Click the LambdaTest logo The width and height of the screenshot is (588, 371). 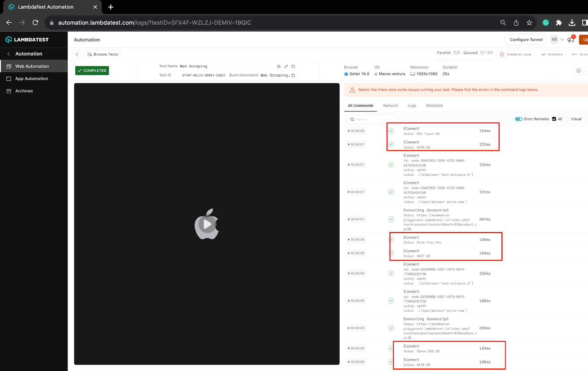[x=28, y=39]
